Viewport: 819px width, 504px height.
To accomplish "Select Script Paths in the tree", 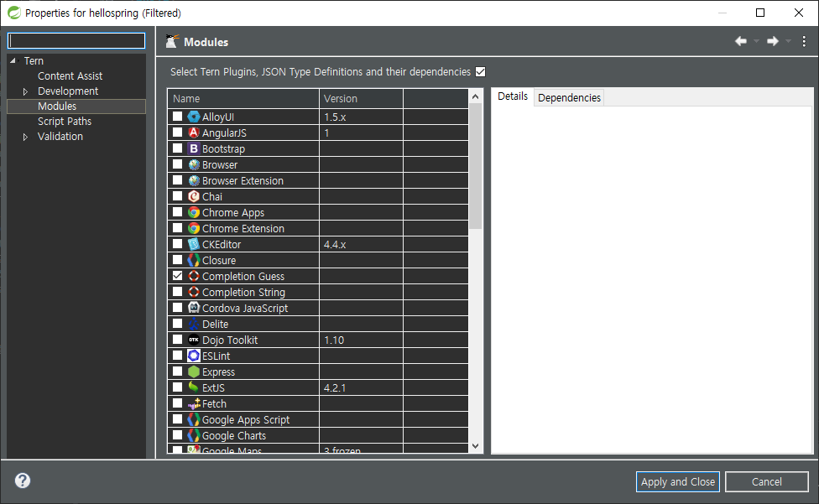I will 65,122.
